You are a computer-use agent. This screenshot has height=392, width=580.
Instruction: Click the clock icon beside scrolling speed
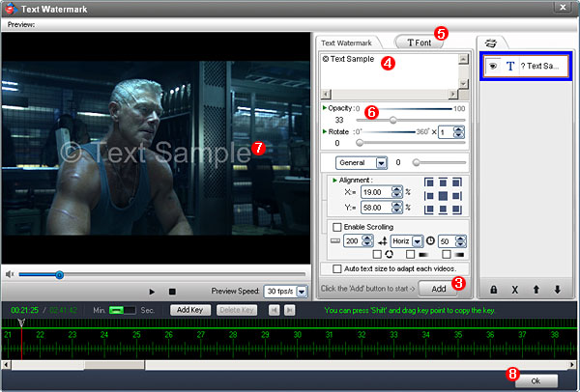(x=430, y=240)
